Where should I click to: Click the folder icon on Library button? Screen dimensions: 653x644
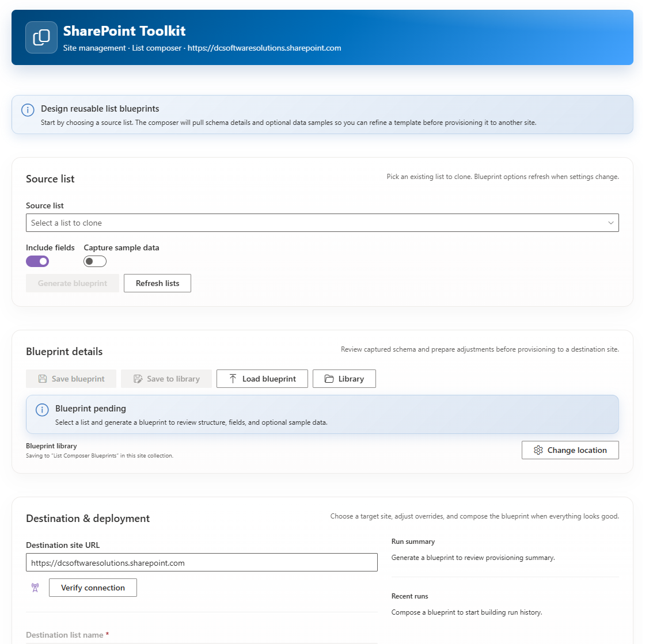click(x=329, y=379)
